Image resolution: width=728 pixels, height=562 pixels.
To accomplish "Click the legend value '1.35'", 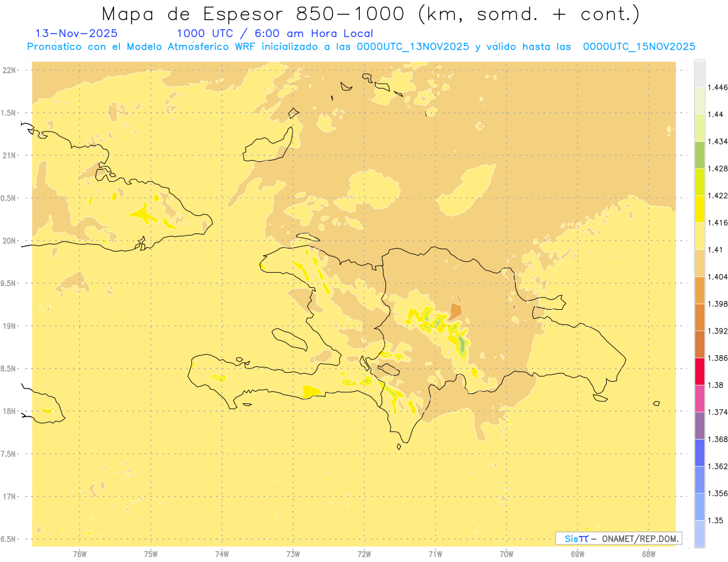I will pos(715,521).
